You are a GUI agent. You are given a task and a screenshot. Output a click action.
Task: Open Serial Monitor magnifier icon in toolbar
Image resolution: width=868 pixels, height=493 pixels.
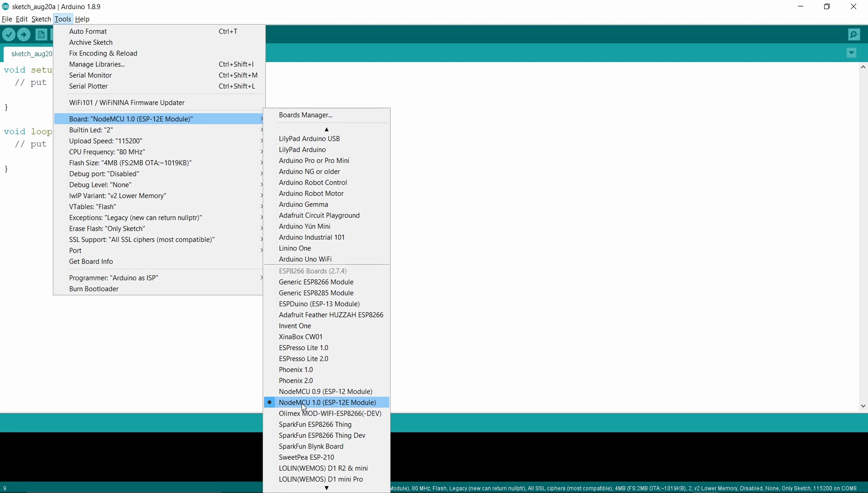pos(854,35)
